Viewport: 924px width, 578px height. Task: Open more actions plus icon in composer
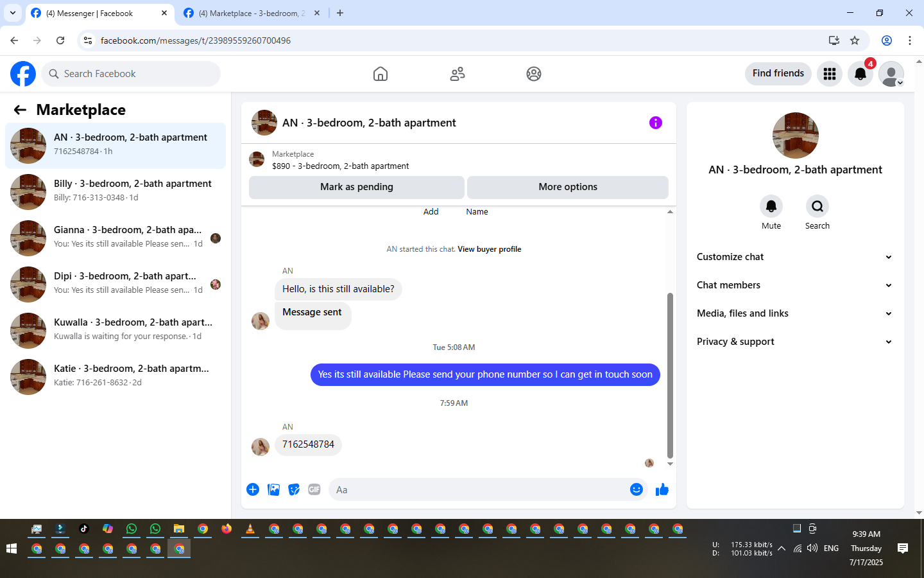coord(253,489)
